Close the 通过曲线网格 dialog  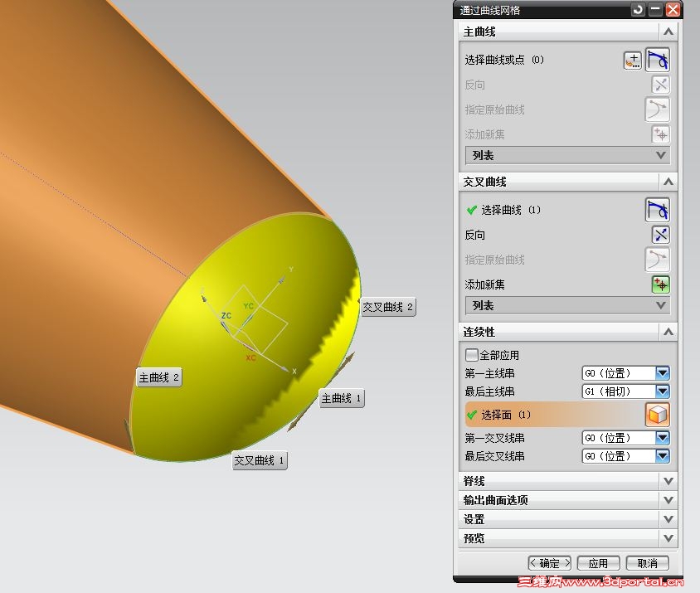673,9
